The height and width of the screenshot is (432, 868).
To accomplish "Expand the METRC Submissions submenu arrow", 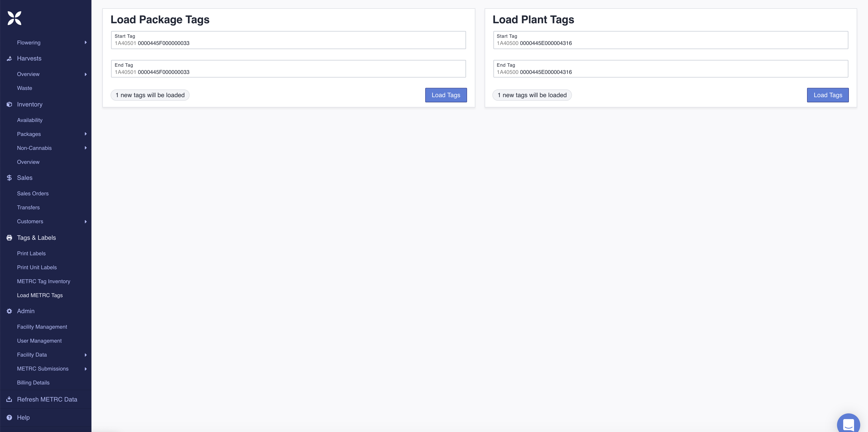I will [86, 369].
